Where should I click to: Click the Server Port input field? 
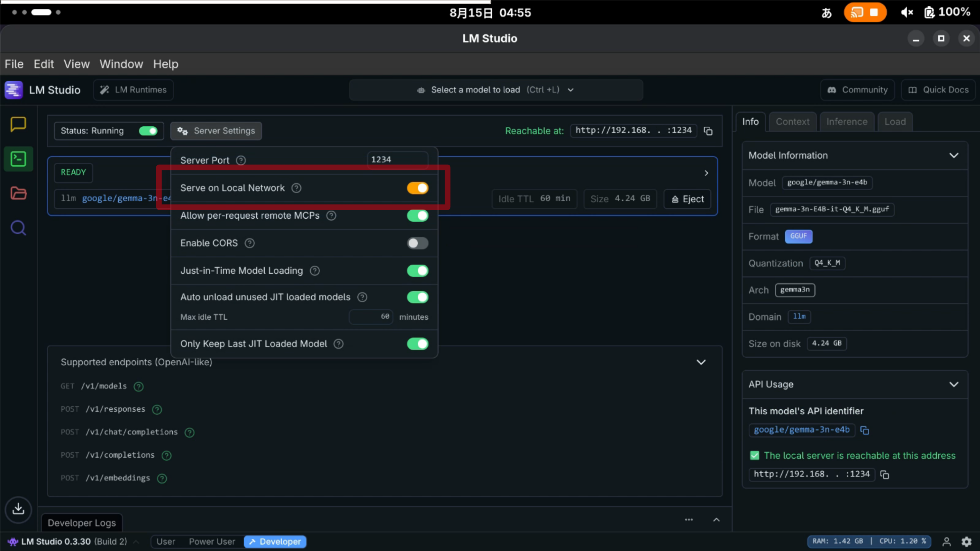(x=397, y=160)
